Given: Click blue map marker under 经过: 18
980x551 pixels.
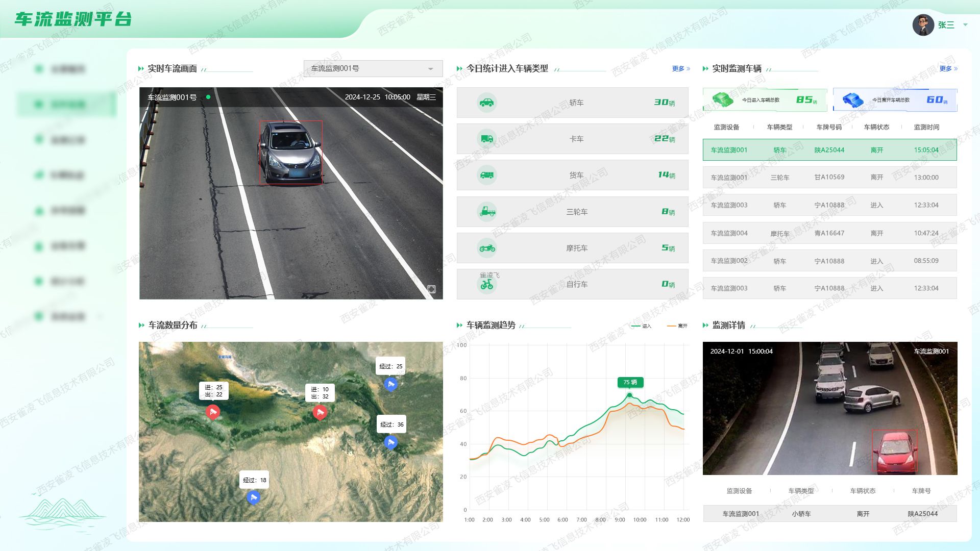Looking at the screenshot, I should coord(253,497).
